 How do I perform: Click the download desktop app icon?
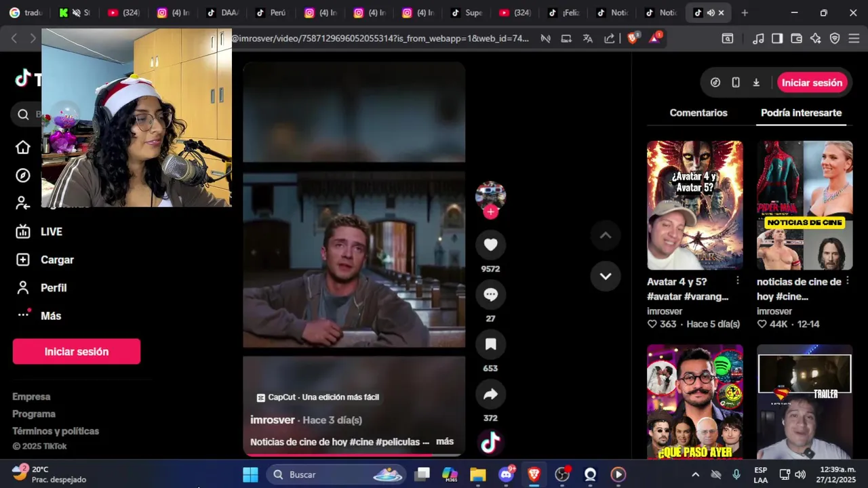tap(756, 83)
